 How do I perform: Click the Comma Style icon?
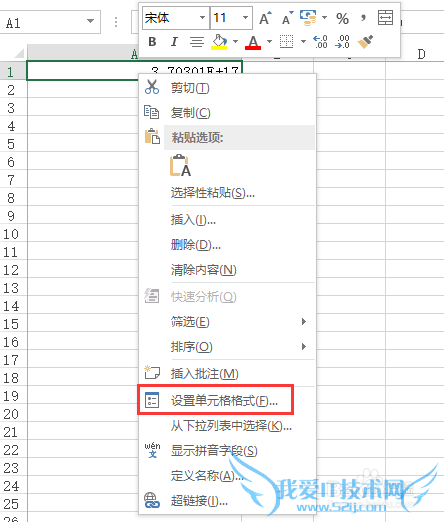363,17
